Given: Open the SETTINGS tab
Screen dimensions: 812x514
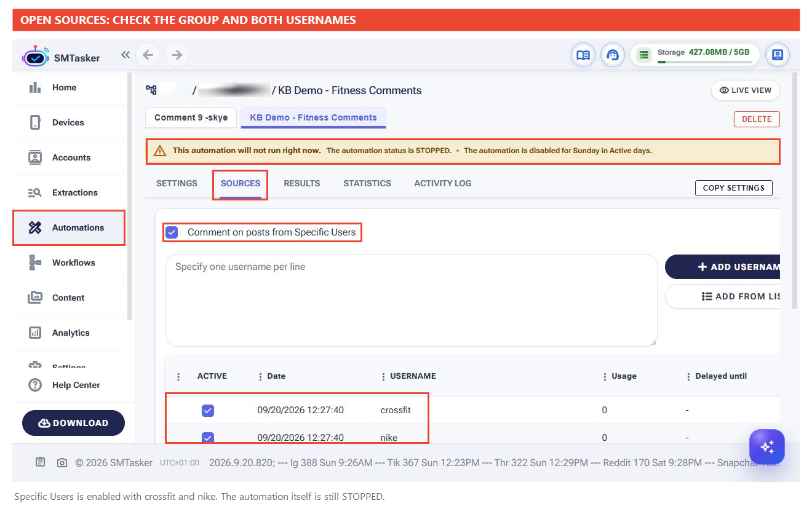Looking at the screenshot, I should 177,183.
